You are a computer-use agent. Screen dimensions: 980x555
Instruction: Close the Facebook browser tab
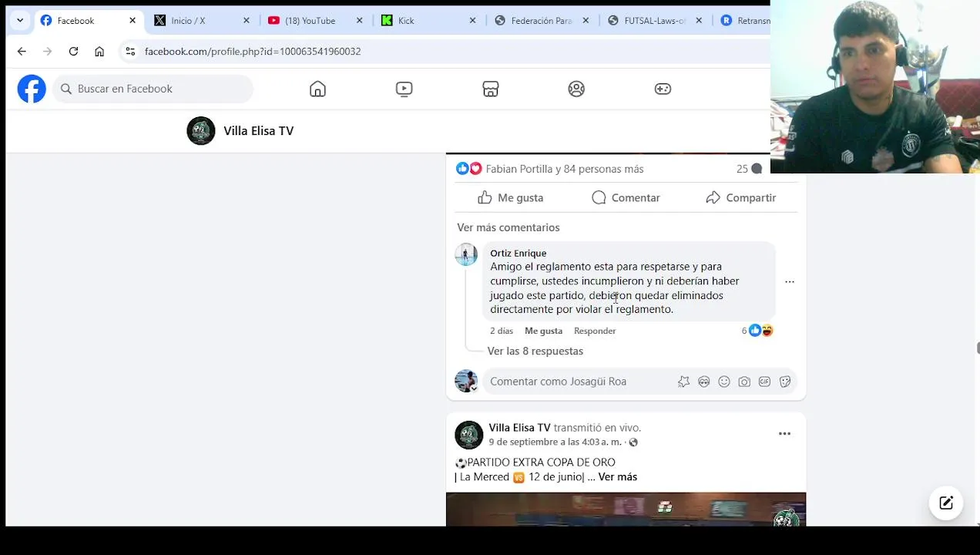coord(133,21)
